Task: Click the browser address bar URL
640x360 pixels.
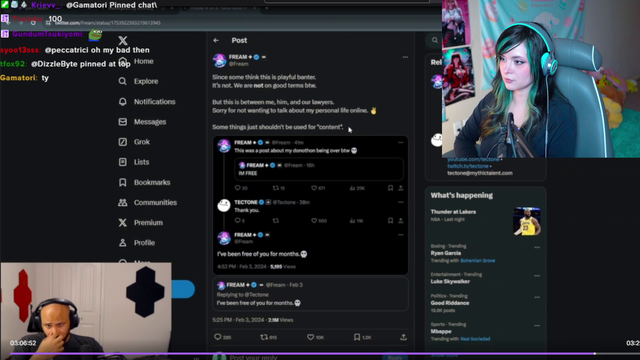Action: [x=108, y=23]
